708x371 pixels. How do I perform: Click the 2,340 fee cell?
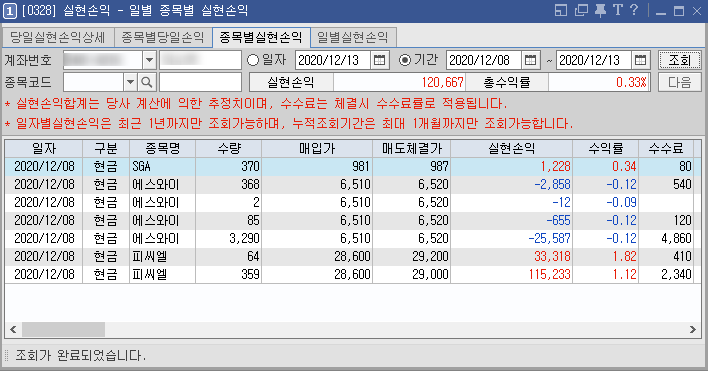(x=666, y=274)
